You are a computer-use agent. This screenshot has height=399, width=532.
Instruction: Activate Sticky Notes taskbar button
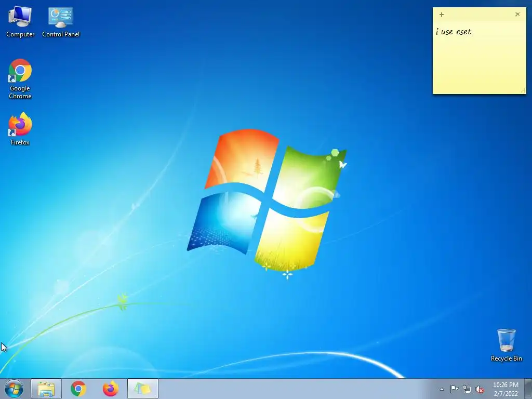[143, 389]
